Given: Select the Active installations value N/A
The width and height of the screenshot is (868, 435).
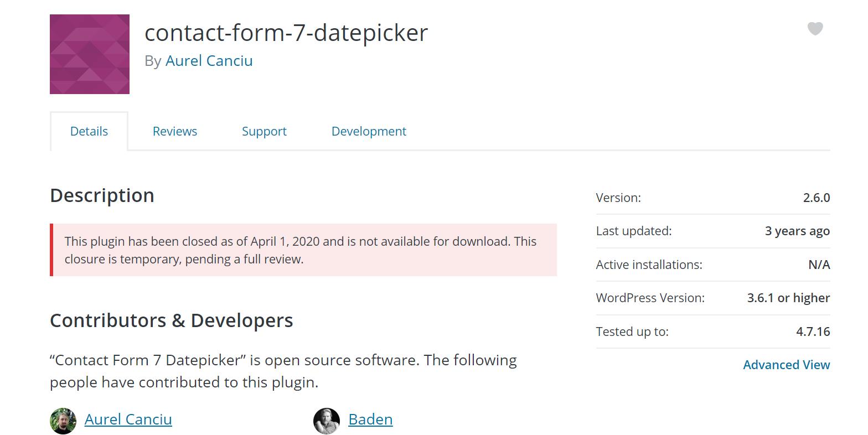Looking at the screenshot, I should (819, 265).
